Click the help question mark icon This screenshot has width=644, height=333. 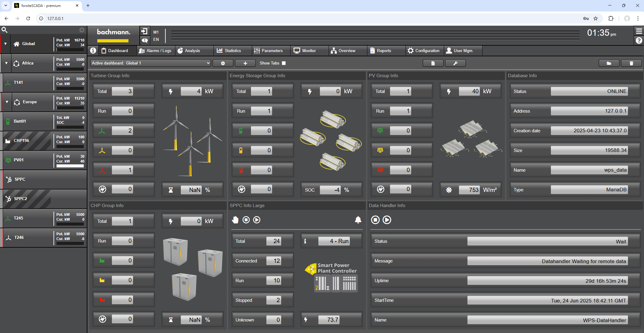tap(639, 41)
